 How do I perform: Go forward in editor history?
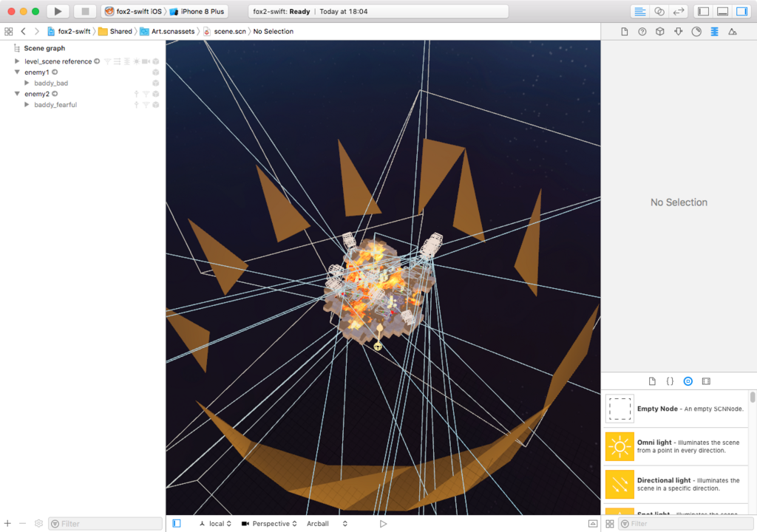(x=37, y=31)
